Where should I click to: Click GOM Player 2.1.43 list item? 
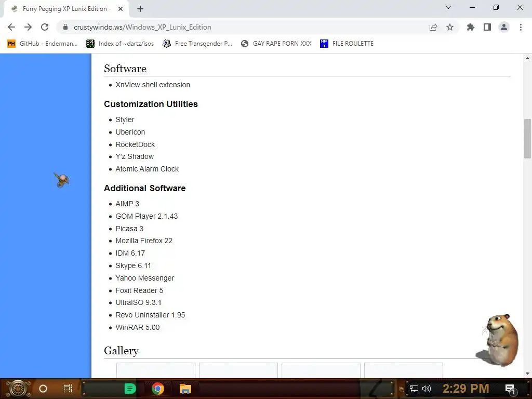[x=147, y=217]
